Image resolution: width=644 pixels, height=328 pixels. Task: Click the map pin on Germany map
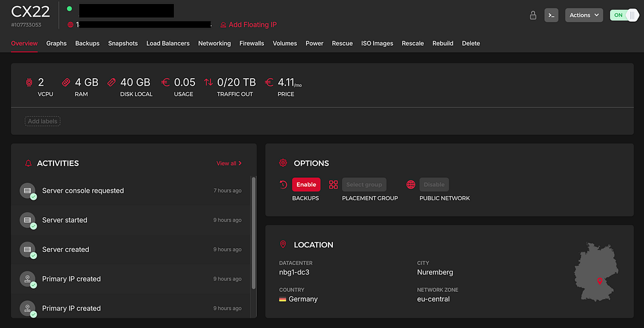coord(600,281)
